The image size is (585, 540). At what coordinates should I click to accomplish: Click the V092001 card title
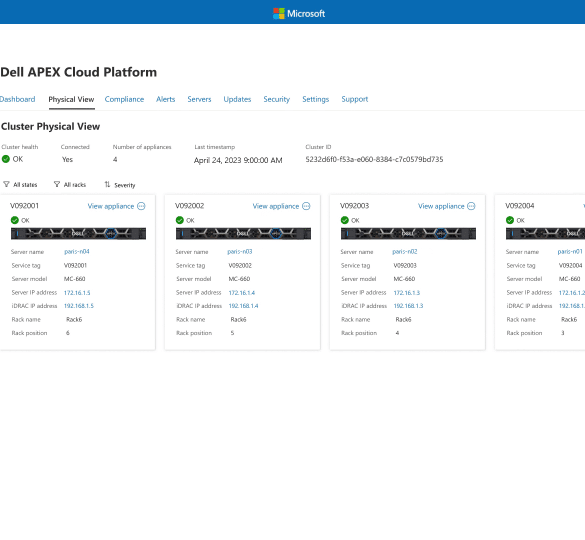24,206
